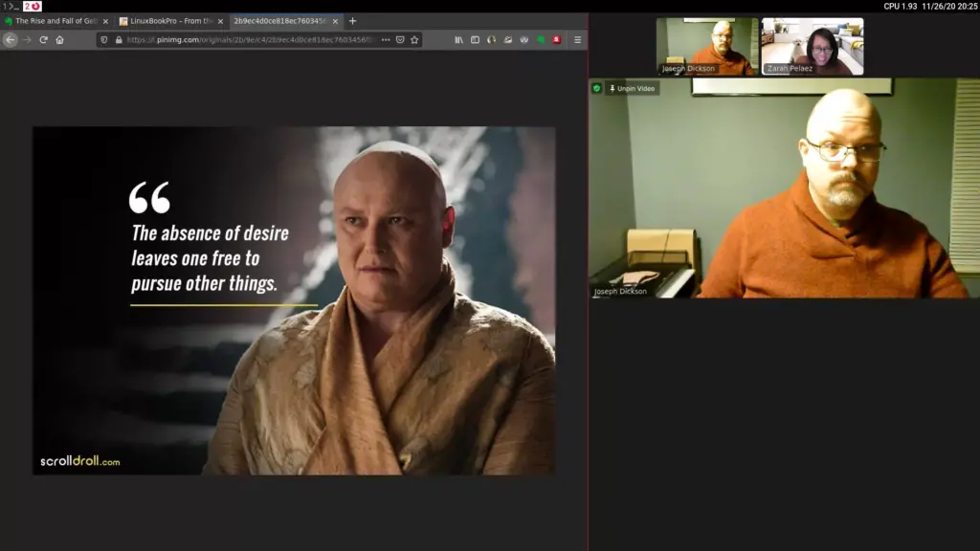Screen dimensions: 980x551
Task: Click the Varys quote image in browser
Action: tap(294, 300)
